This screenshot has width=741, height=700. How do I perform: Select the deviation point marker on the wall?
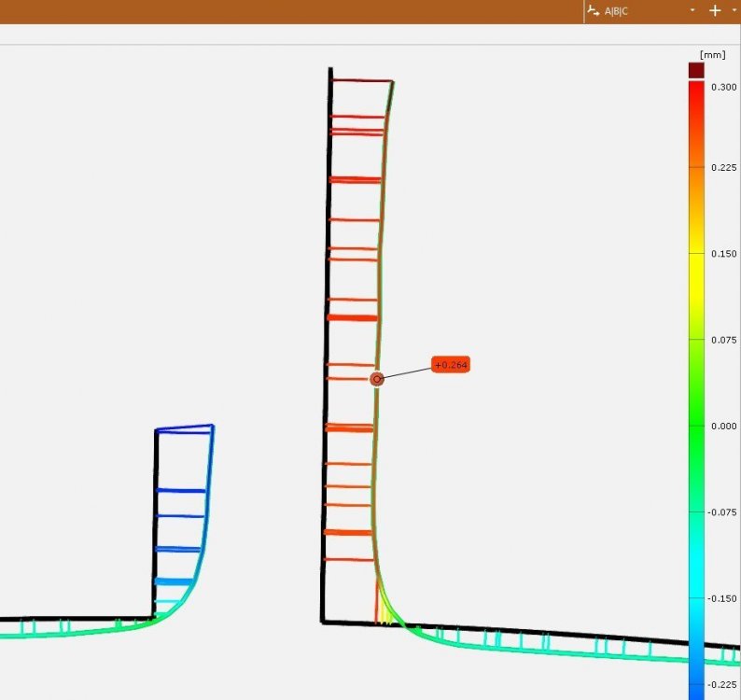click(x=377, y=379)
